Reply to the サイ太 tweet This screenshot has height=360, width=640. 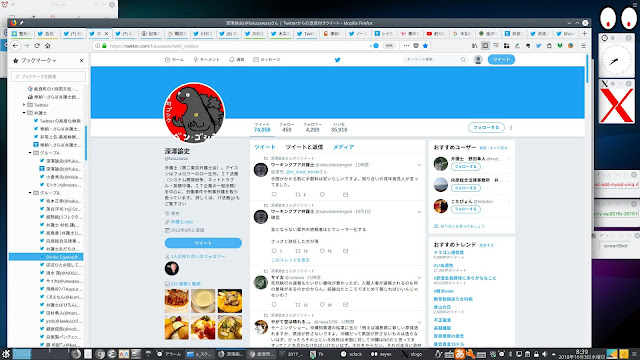(x=274, y=304)
